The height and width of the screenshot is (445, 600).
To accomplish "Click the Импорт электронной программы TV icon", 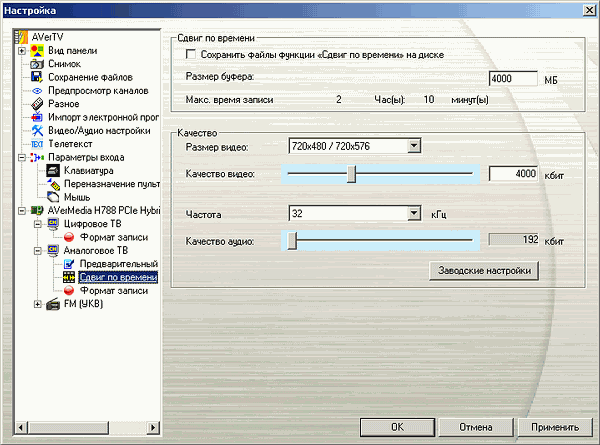I will [x=37, y=117].
